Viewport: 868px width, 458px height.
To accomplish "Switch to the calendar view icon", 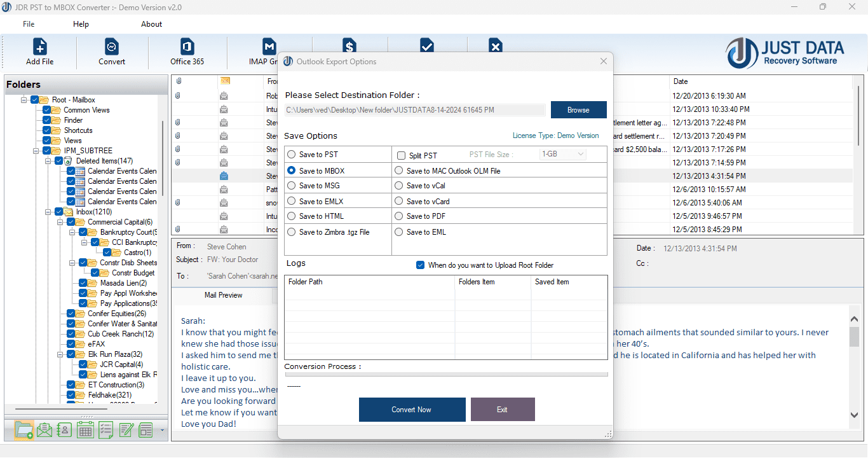I will (x=85, y=430).
